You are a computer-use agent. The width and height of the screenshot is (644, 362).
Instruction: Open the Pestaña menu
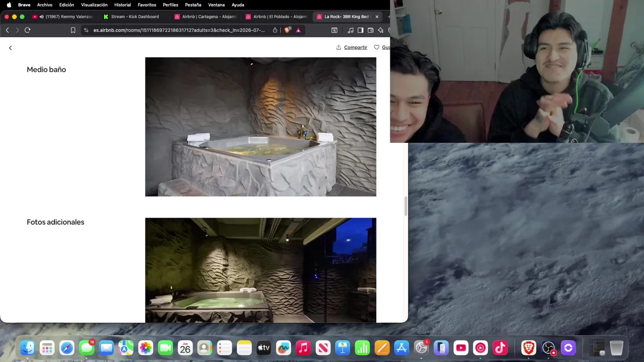tap(193, 5)
